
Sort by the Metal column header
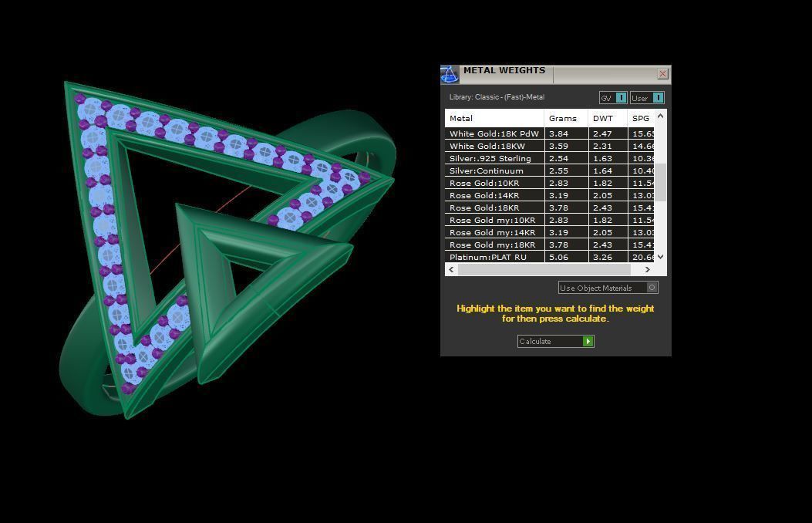pyautogui.click(x=494, y=118)
